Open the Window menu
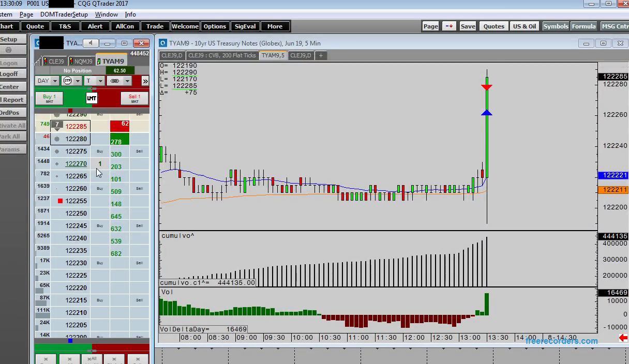 tap(107, 14)
